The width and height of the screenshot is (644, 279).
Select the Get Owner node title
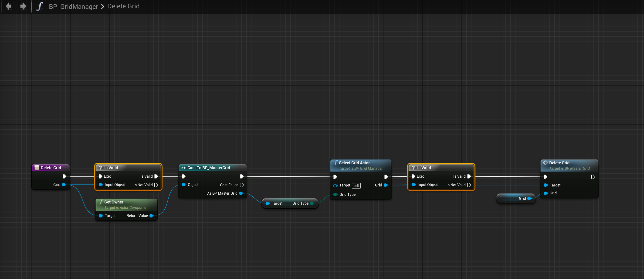click(x=114, y=202)
